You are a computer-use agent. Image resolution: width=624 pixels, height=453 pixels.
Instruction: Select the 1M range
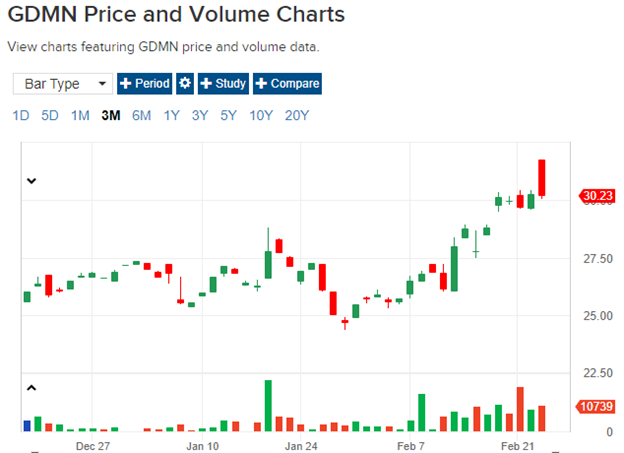pos(80,115)
